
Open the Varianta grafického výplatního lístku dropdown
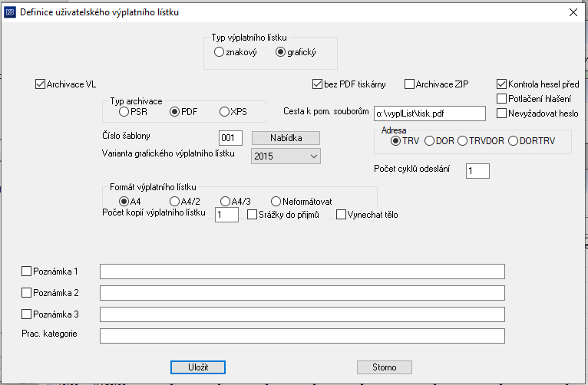pos(286,156)
